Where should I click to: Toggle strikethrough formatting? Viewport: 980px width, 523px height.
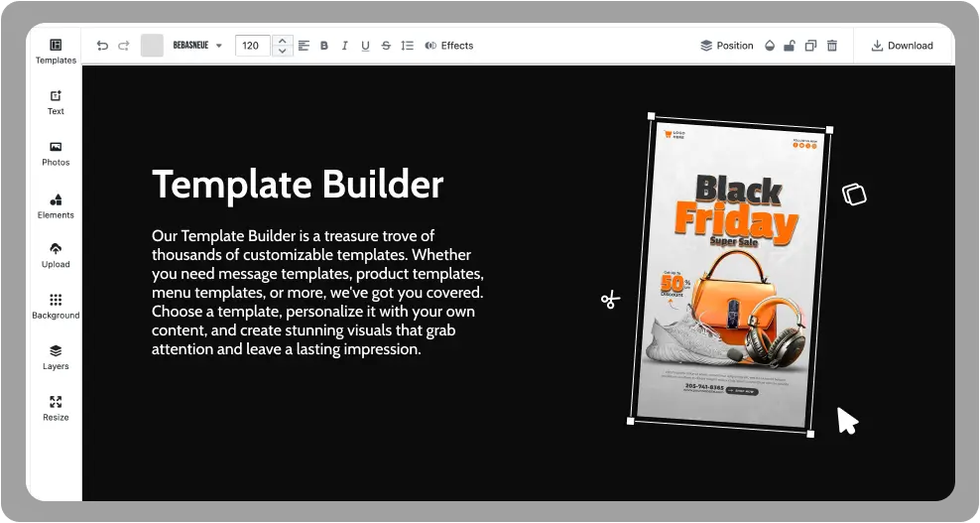coord(386,46)
